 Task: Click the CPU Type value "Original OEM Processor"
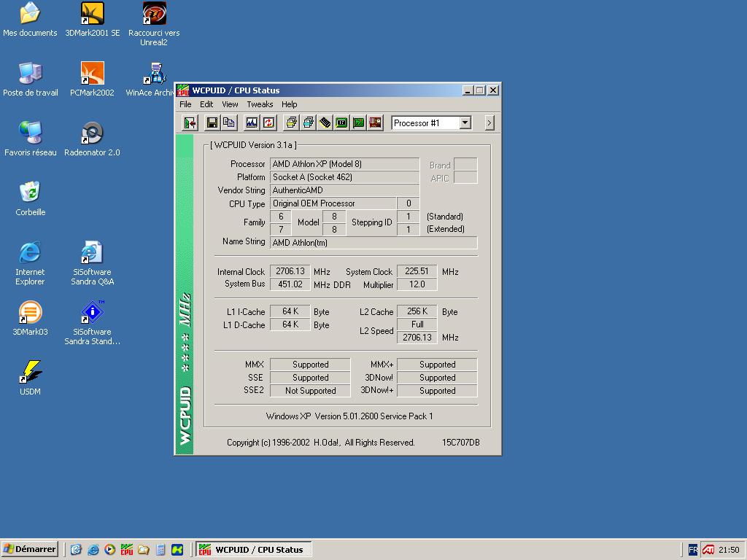click(333, 203)
